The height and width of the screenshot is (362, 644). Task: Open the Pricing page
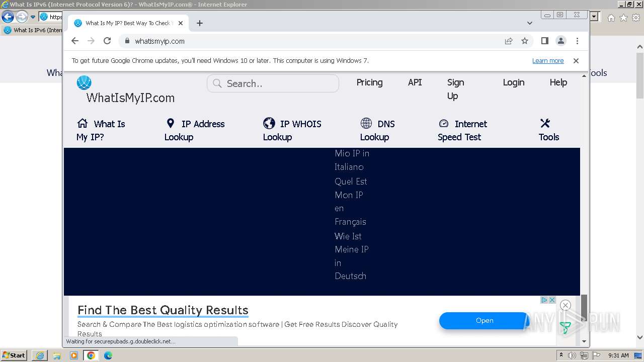[369, 82]
